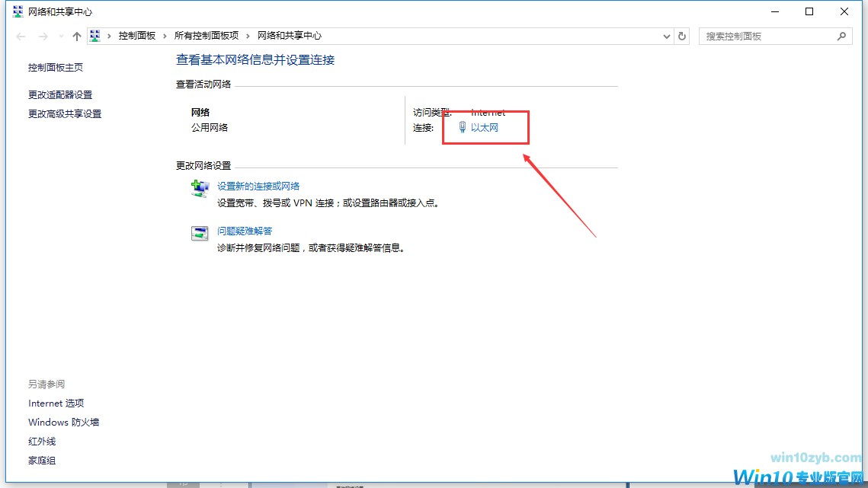Screen dimensions: 868x488
Task: Click the troubleshooting icon beside 问题疑难解答
Action: 200,233
